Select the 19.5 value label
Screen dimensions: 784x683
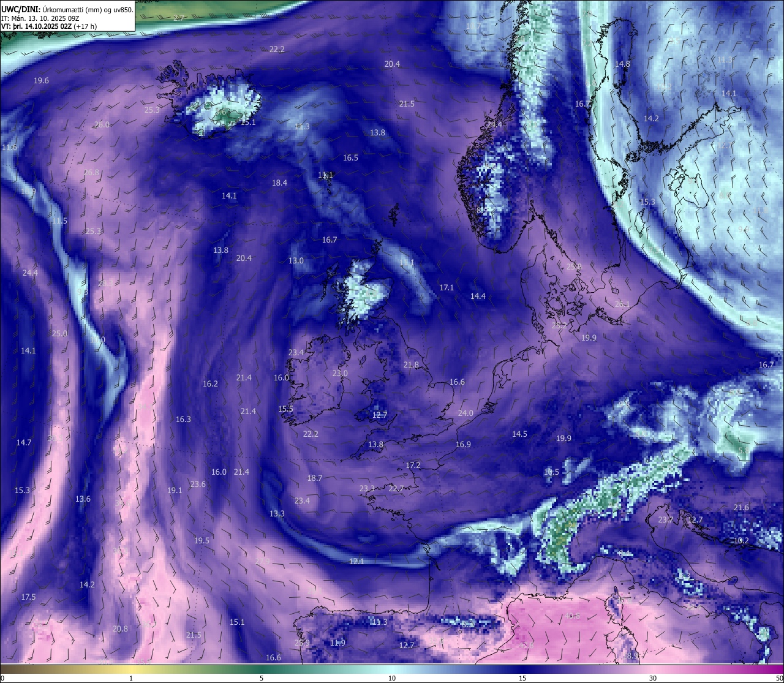(202, 540)
